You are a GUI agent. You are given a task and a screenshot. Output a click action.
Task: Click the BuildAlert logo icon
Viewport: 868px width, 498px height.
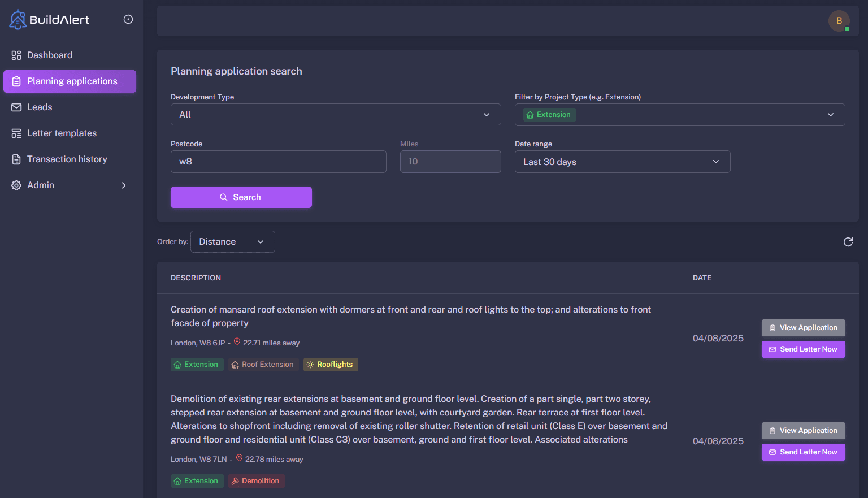[18, 20]
